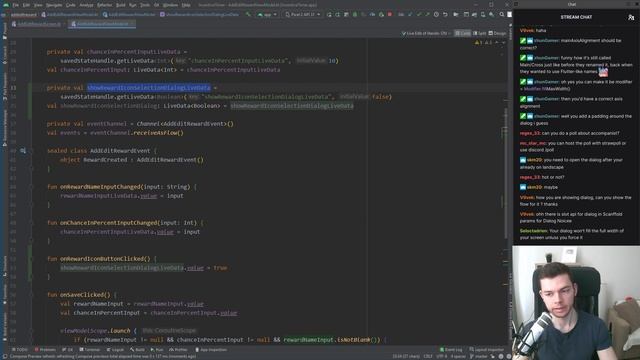Open the TODO tool window
This screenshot has height=360, width=640.
coord(20,350)
